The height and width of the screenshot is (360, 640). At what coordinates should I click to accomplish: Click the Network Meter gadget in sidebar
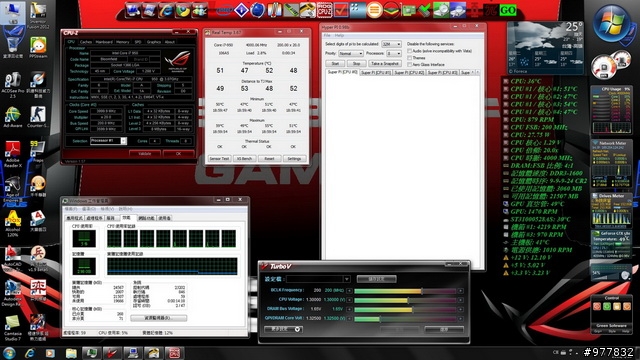coord(611,164)
